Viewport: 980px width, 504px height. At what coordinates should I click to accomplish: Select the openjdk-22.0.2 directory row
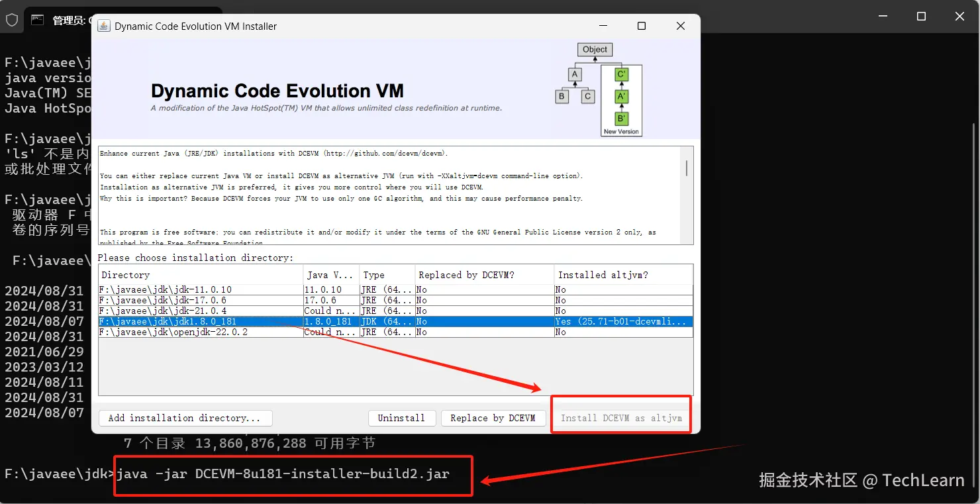(x=395, y=332)
